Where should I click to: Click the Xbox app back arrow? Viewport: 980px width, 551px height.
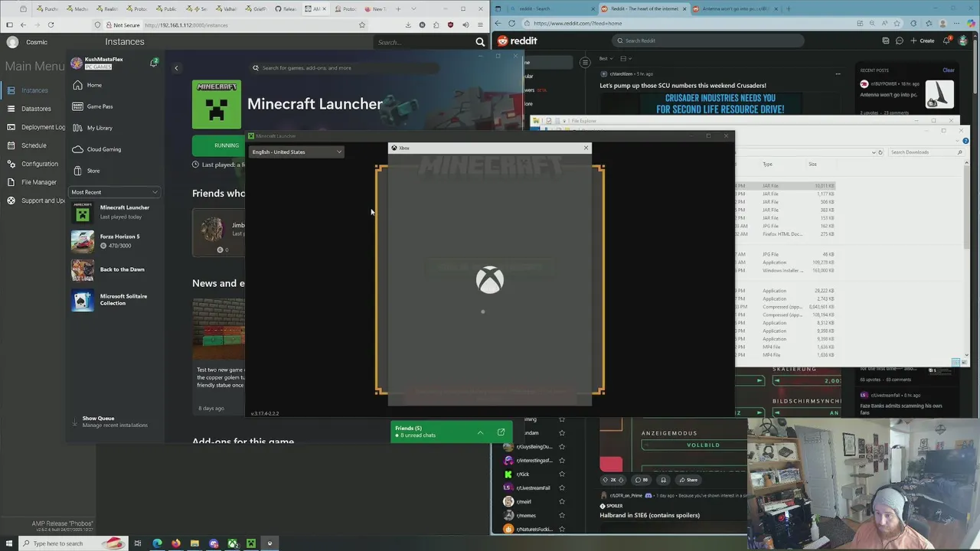(x=176, y=68)
